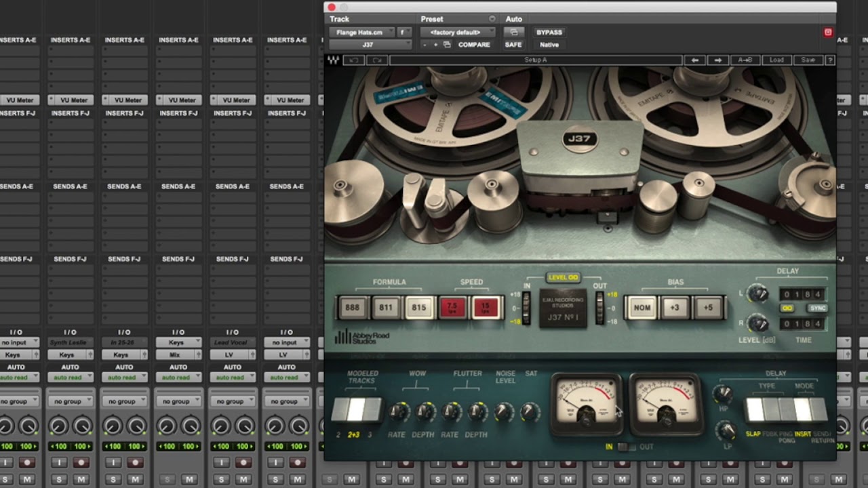Screen dimensions: 868x488
Task: Click the left VU meter
Action: pyautogui.click(x=587, y=403)
